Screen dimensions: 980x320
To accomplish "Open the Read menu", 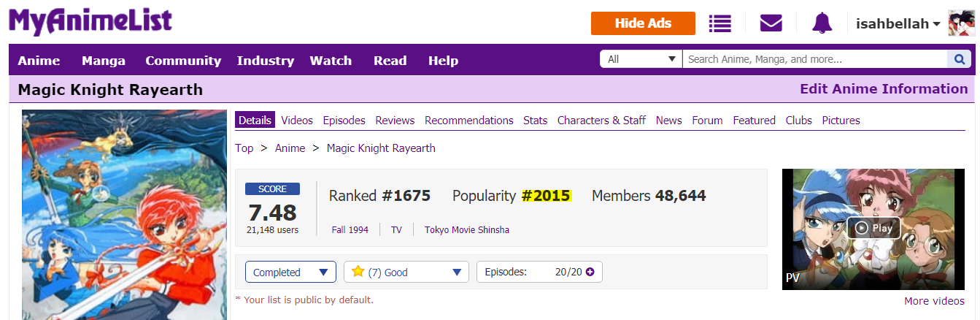I will (x=390, y=61).
